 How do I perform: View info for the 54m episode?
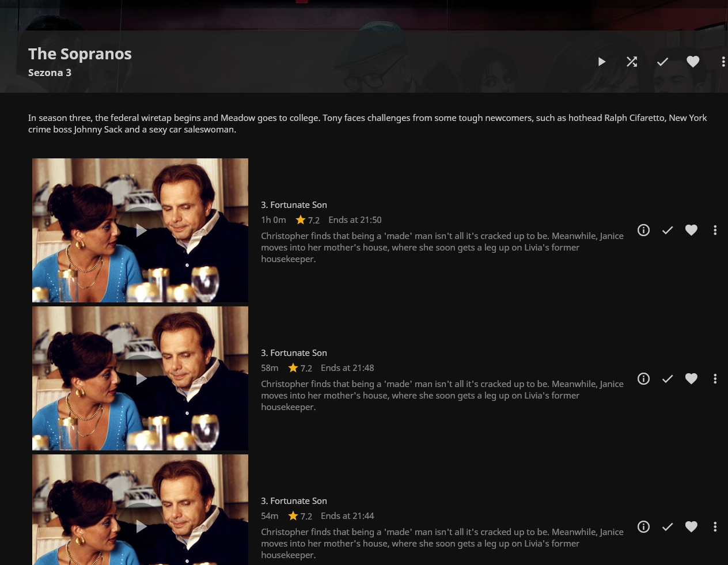tap(643, 526)
